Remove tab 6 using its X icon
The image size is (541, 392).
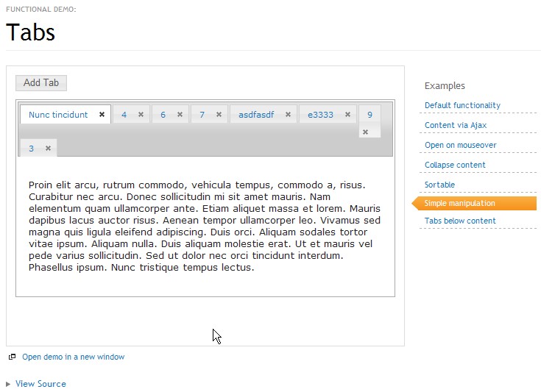[x=180, y=115]
